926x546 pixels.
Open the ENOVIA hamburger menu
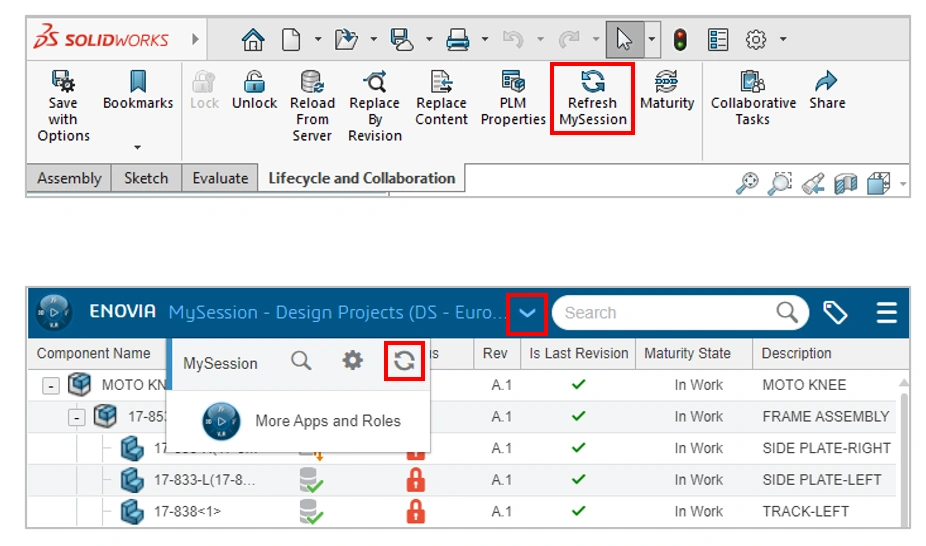[x=886, y=313]
